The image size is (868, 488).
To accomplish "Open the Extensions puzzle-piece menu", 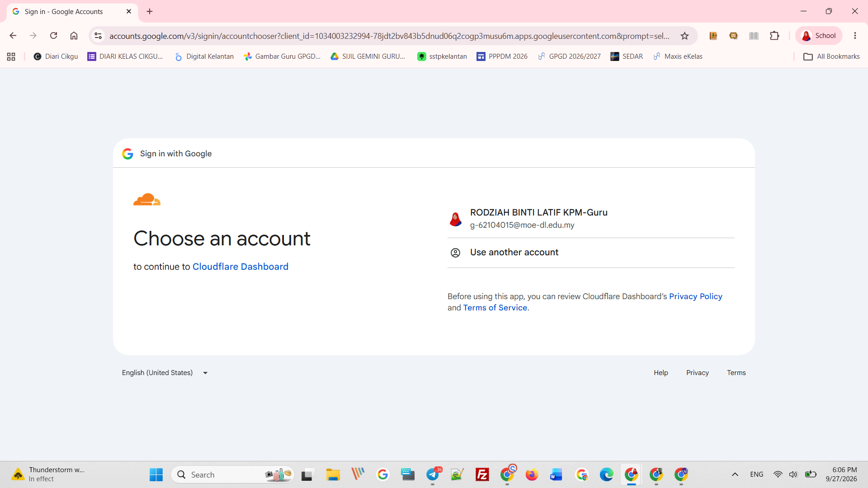I will coord(774,36).
